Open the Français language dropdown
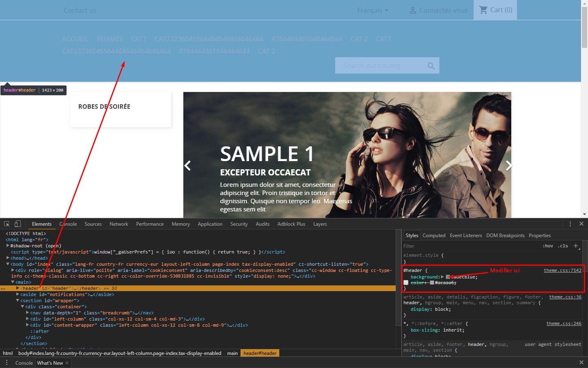The image size is (588, 368). click(x=373, y=10)
